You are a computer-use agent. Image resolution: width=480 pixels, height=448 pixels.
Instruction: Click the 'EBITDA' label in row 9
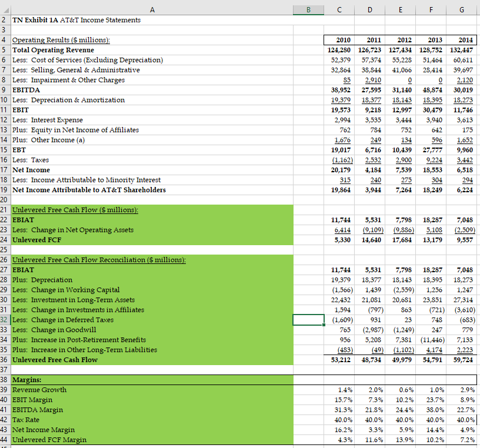pos(26,90)
